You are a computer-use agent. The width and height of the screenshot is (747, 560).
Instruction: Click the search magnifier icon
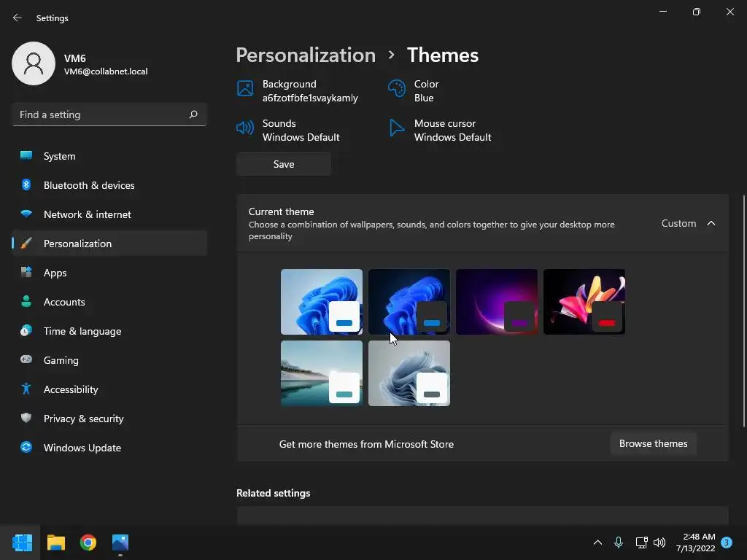click(193, 114)
